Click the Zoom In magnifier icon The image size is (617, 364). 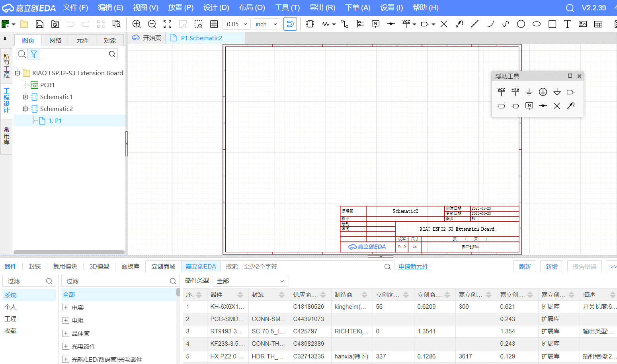[x=137, y=24]
